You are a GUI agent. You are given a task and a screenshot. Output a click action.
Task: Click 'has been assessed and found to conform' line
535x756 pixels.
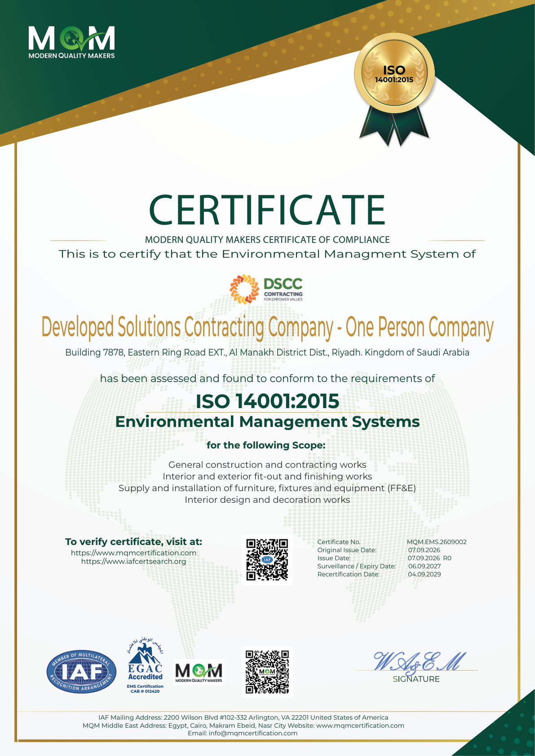click(x=267, y=378)
